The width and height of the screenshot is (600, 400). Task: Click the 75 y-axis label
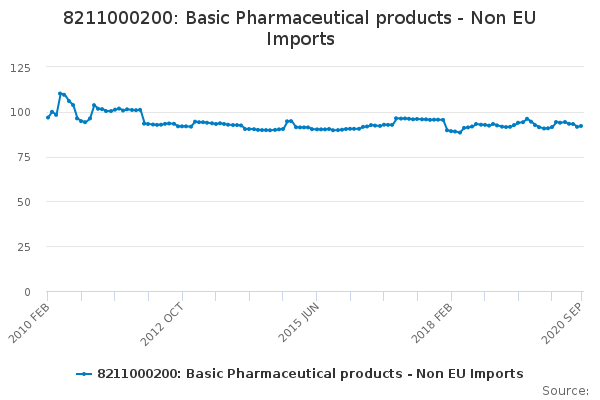(23, 157)
